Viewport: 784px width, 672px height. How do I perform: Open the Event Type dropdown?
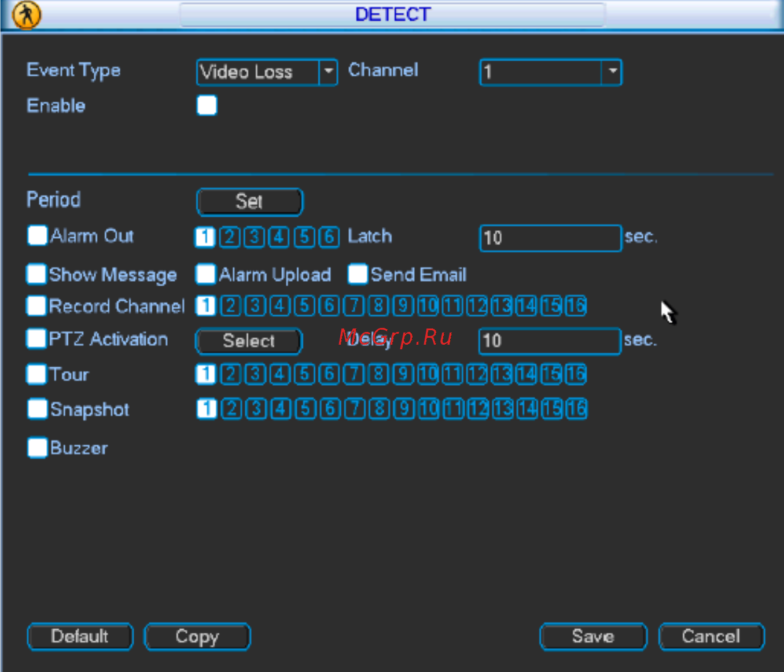[x=267, y=72]
